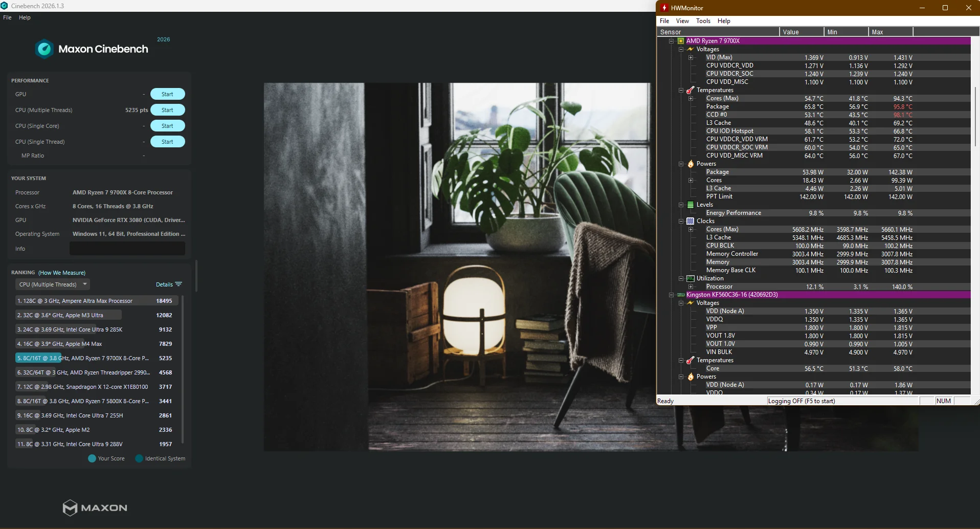Expand the Processor utilization entry
This screenshot has height=529, width=980.
(691, 286)
